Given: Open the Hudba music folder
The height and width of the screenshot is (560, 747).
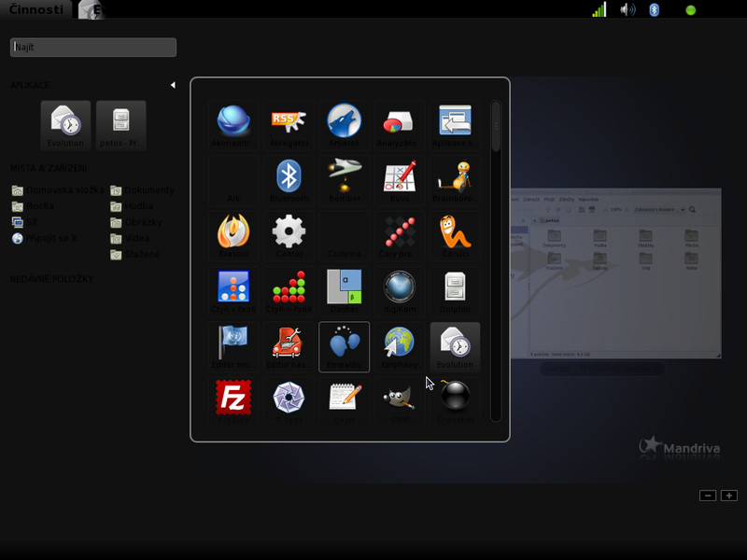Looking at the screenshot, I should (132, 206).
